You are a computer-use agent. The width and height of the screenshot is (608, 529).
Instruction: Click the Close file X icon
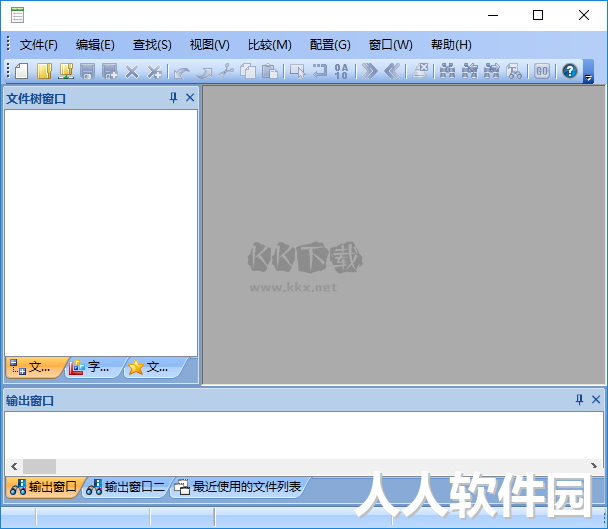tap(132, 72)
